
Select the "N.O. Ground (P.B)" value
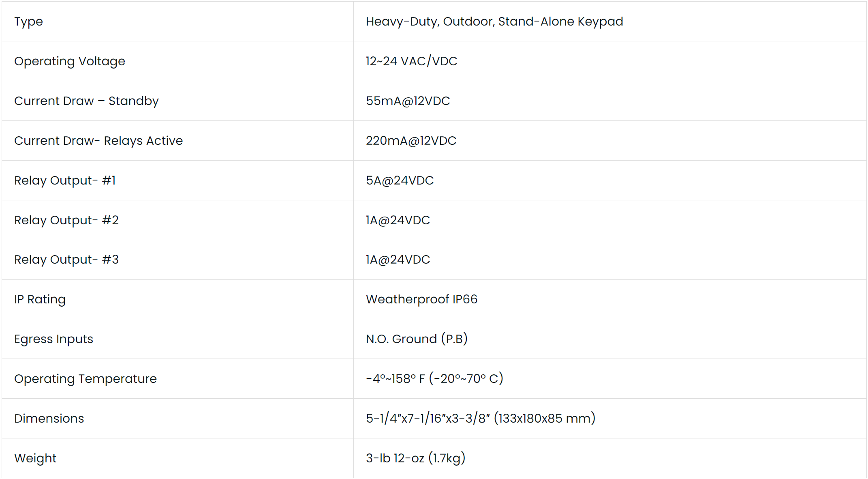tap(417, 339)
